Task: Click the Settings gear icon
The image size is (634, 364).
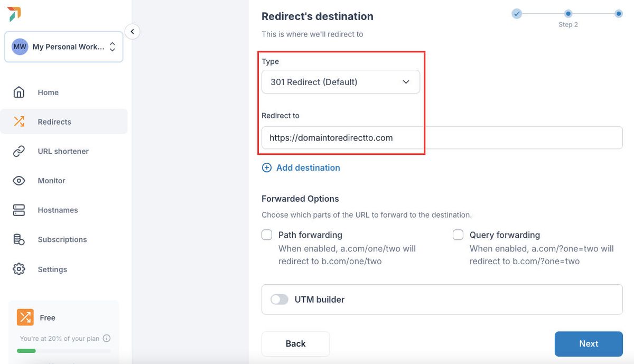Action: pos(19,269)
